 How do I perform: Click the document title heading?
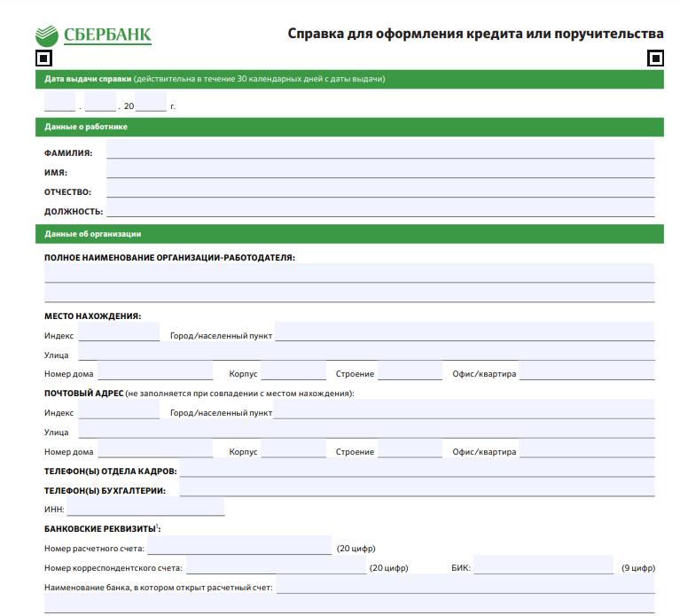tap(475, 34)
